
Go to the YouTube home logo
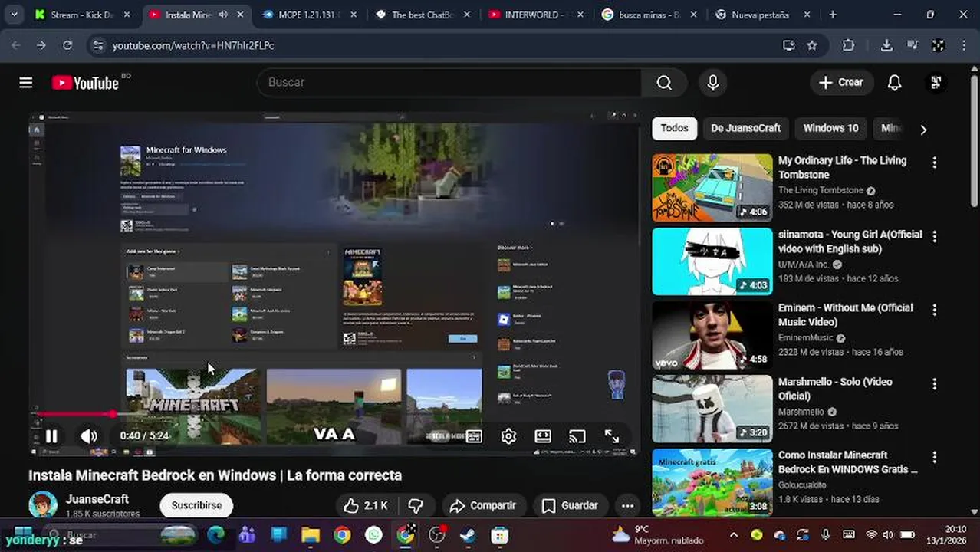pos(86,83)
